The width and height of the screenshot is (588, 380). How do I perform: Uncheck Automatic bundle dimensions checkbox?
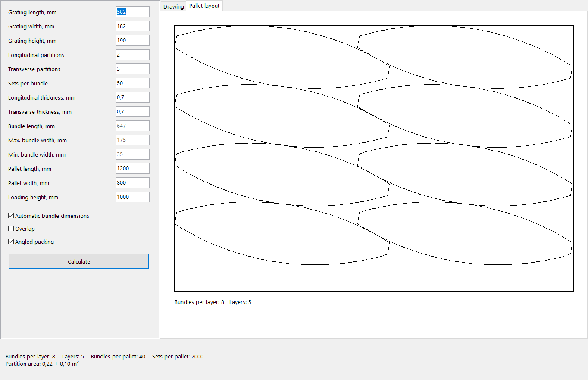11,216
